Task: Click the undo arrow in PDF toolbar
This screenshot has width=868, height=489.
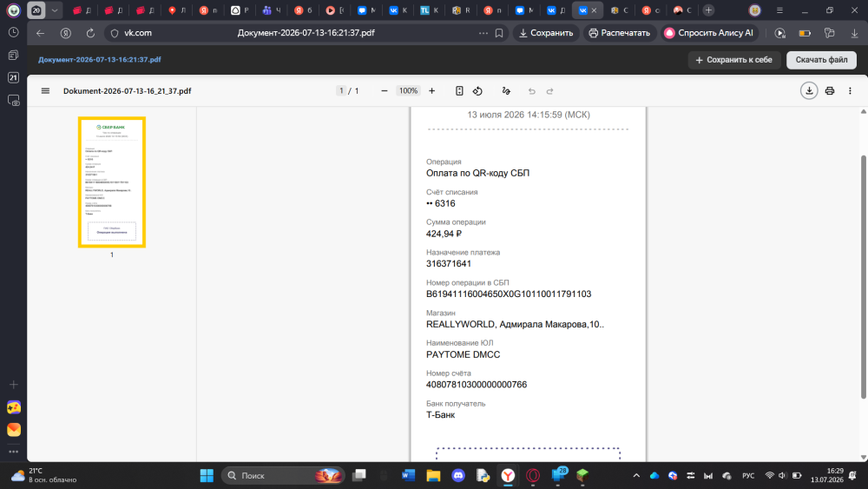Action: (x=531, y=91)
